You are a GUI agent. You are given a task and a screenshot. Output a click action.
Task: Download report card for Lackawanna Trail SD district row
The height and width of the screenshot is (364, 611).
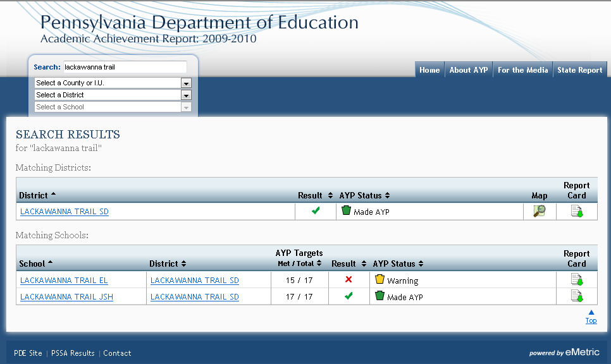point(577,211)
